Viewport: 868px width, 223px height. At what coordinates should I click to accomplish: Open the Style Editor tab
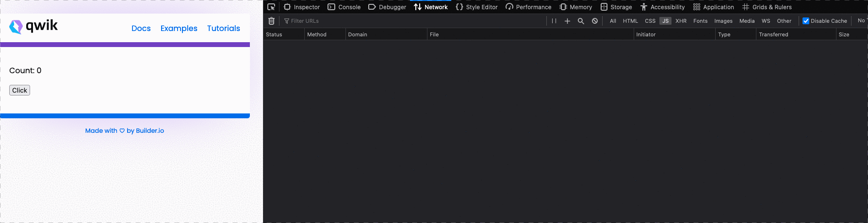tap(476, 7)
